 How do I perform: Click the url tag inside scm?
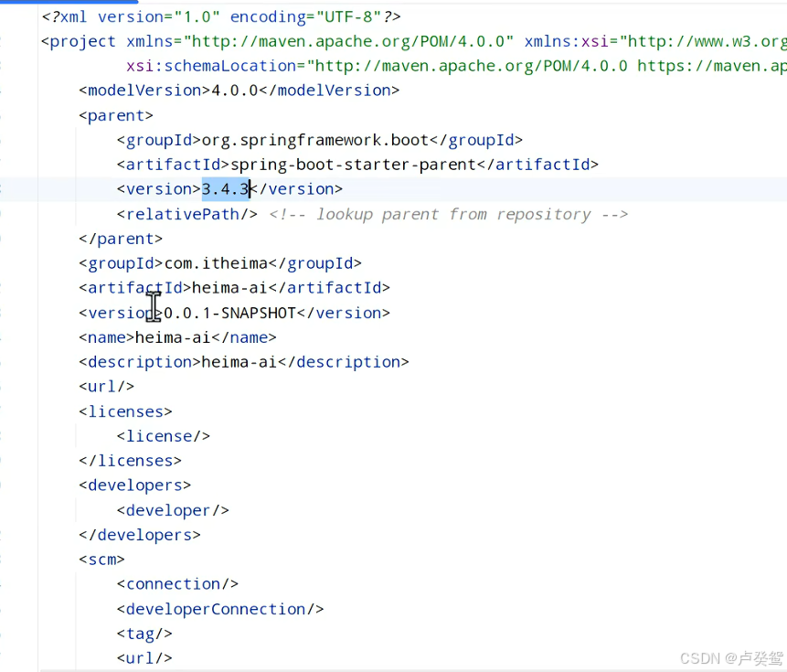(x=144, y=658)
